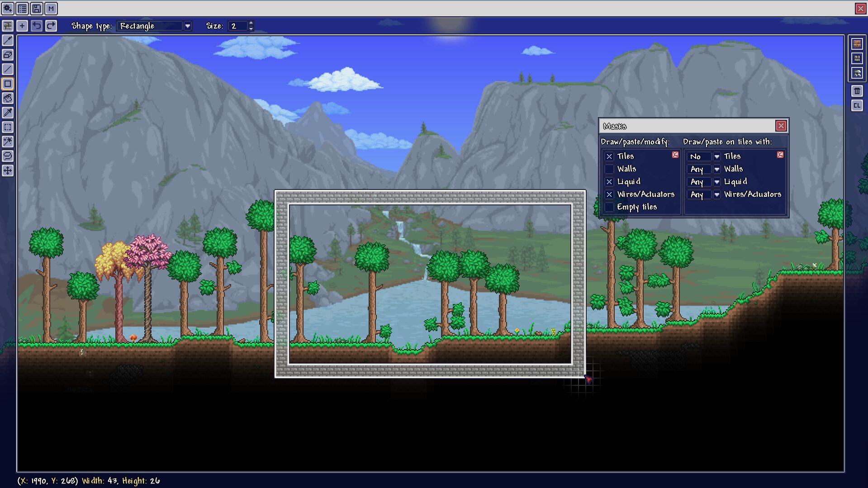
Task: Select the Paint Bucket fill tool
Action: (8, 98)
